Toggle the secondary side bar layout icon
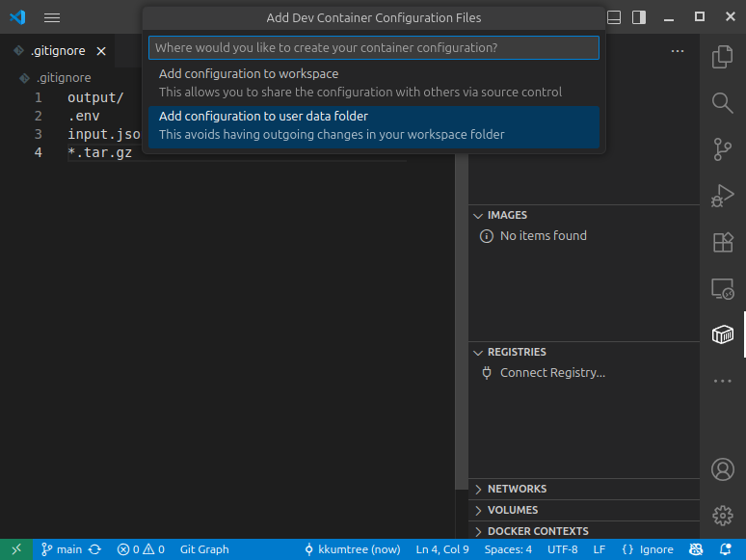The image size is (746, 560). pyautogui.click(x=639, y=17)
